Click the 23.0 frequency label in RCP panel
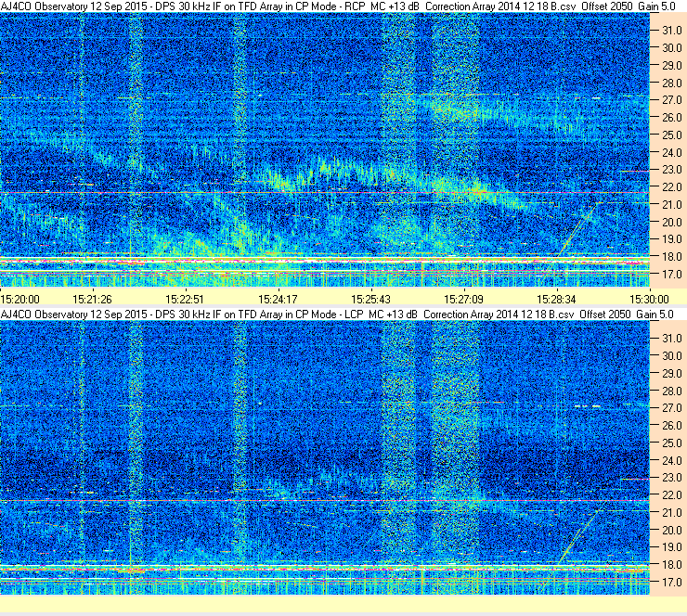The image size is (687, 616). pos(672,170)
